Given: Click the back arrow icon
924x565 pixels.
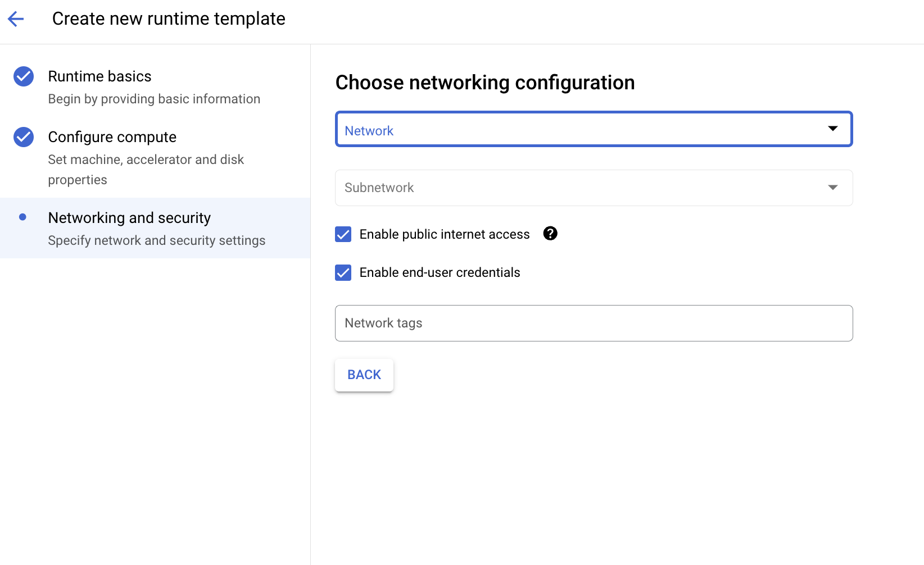Looking at the screenshot, I should pos(16,19).
